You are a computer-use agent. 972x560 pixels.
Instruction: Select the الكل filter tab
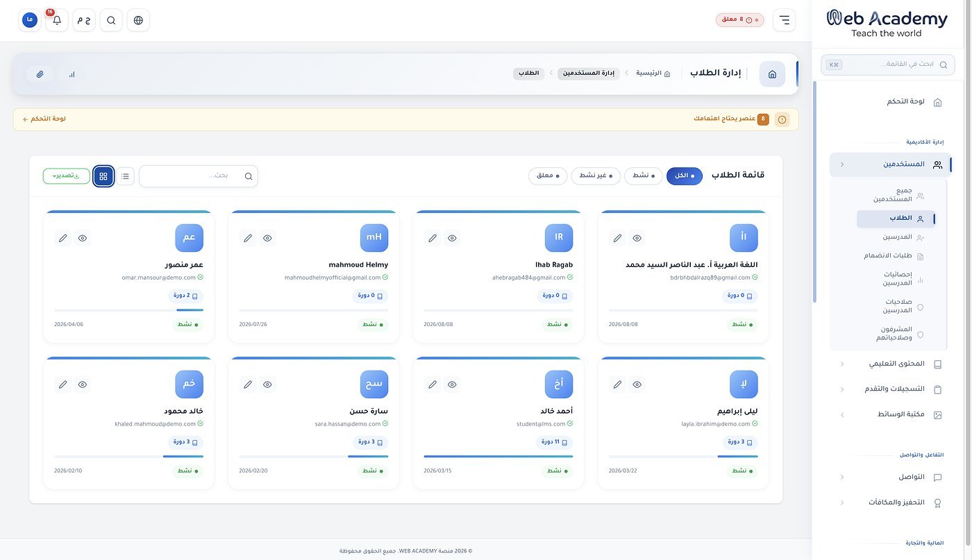[x=685, y=176]
